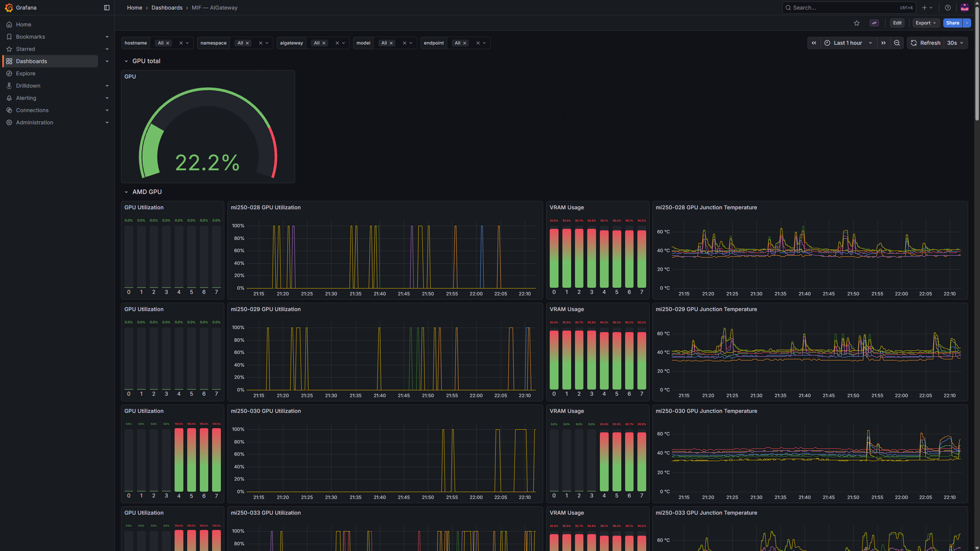Open the aigateway variable dropdown
The height and width of the screenshot is (551, 980).
pyautogui.click(x=344, y=43)
